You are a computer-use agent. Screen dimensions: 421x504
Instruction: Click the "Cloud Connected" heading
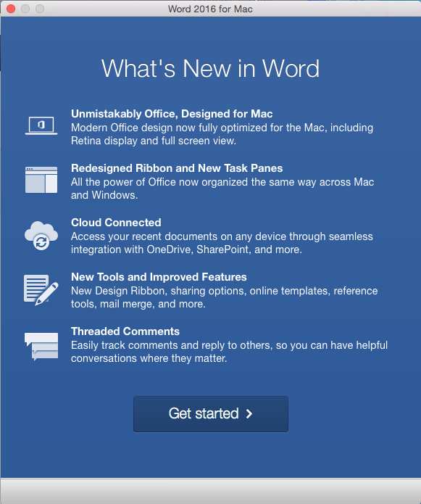pos(116,223)
